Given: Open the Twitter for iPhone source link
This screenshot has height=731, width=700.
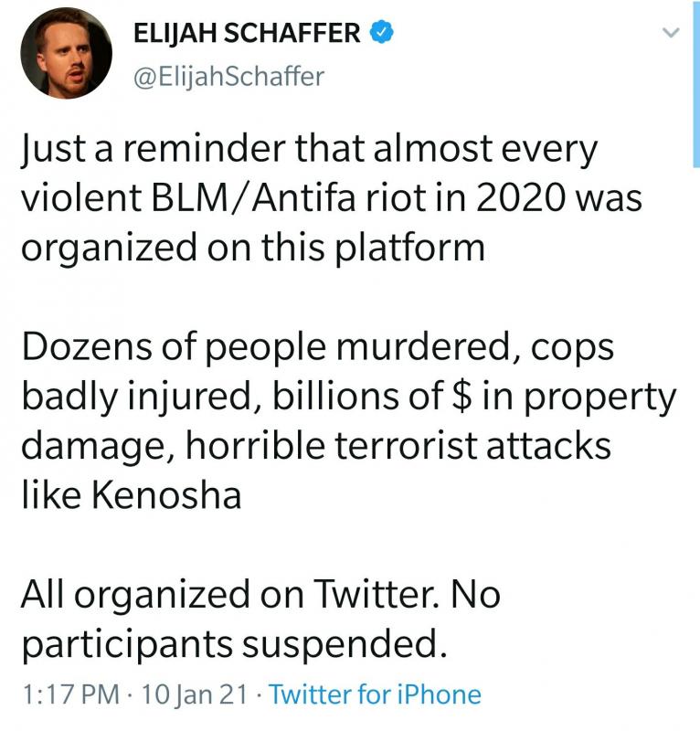Looking at the screenshot, I should [x=375, y=694].
